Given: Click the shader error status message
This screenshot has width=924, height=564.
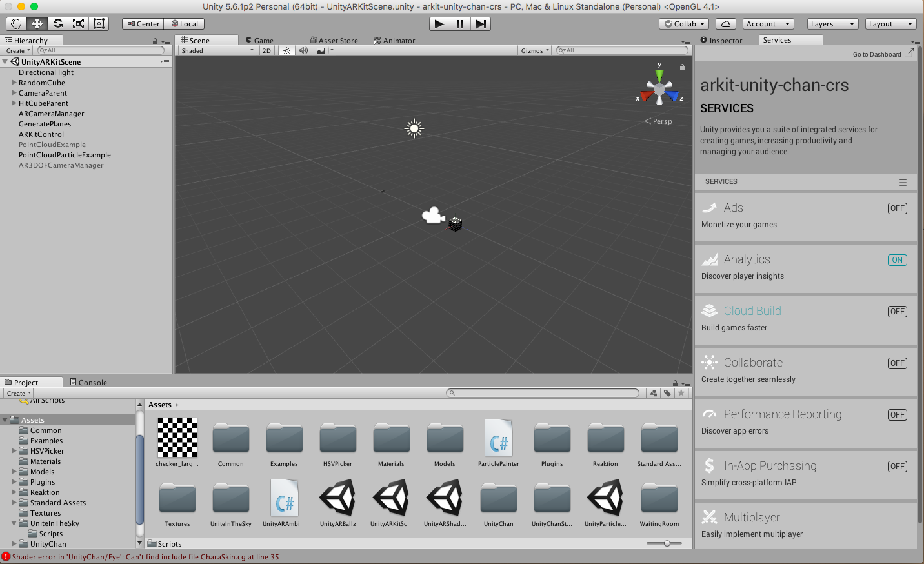Looking at the screenshot, I should coord(145,557).
